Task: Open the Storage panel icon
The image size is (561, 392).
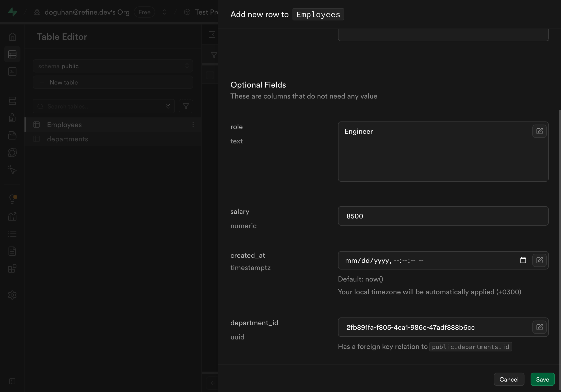Action: pyautogui.click(x=12, y=135)
